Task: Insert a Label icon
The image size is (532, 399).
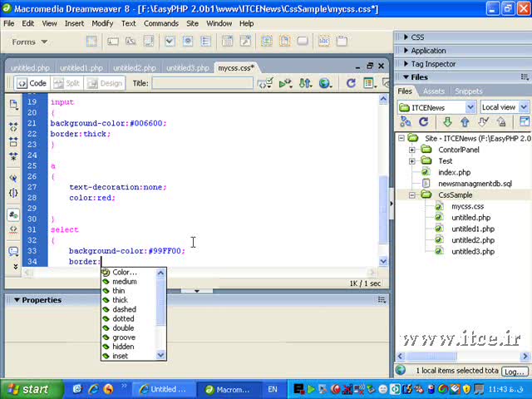Action: (324, 42)
